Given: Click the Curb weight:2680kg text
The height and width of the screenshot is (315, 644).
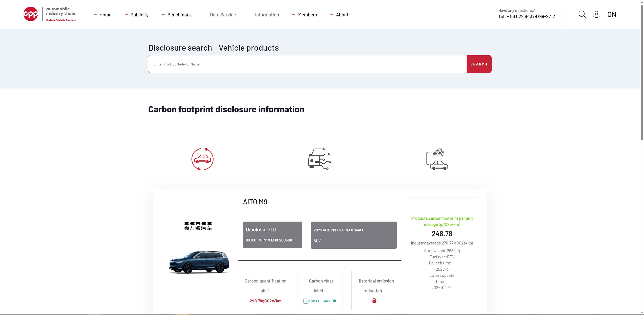Looking at the screenshot, I should [x=442, y=251].
